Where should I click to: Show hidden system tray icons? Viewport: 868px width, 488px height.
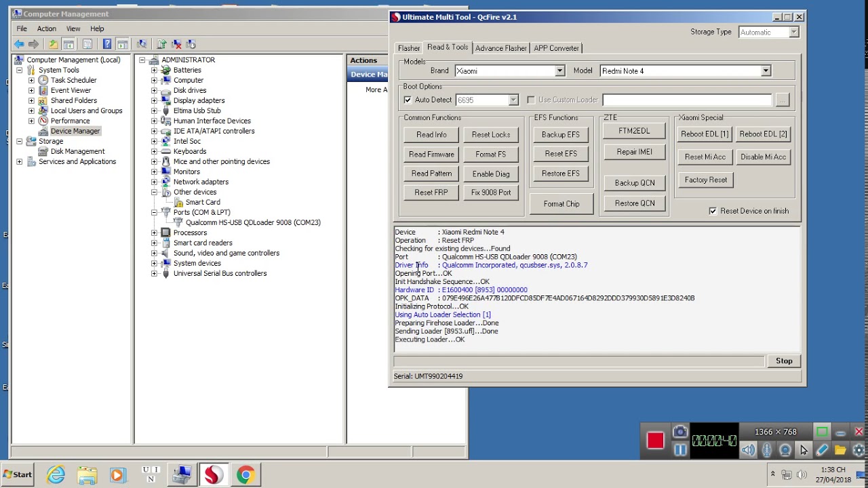772,474
